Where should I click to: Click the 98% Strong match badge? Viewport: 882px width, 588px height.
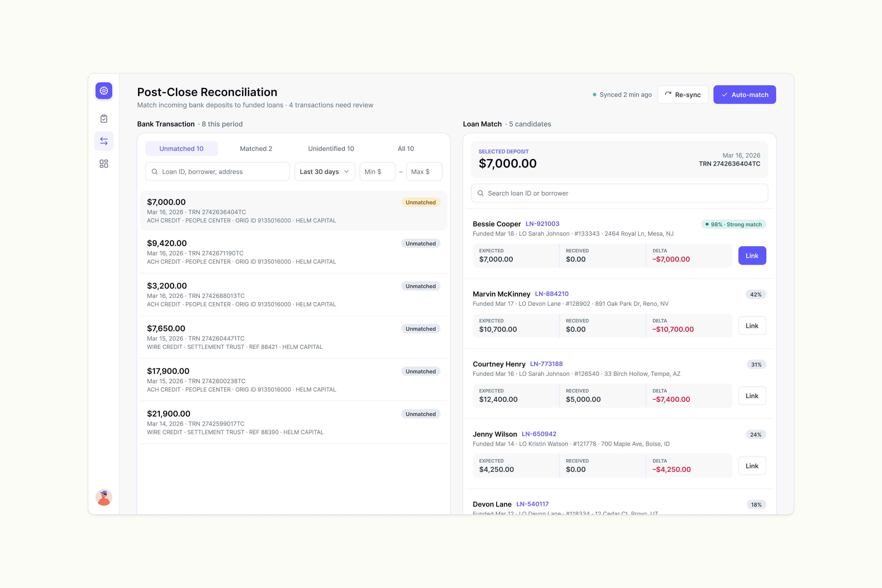pos(734,225)
